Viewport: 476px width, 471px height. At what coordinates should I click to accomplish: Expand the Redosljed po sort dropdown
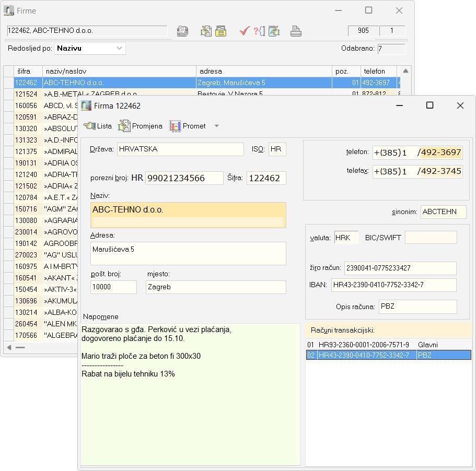(x=120, y=49)
